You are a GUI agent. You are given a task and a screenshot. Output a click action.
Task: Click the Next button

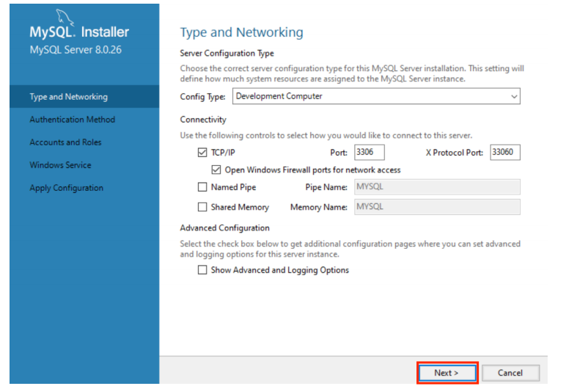(x=447, y=373)
